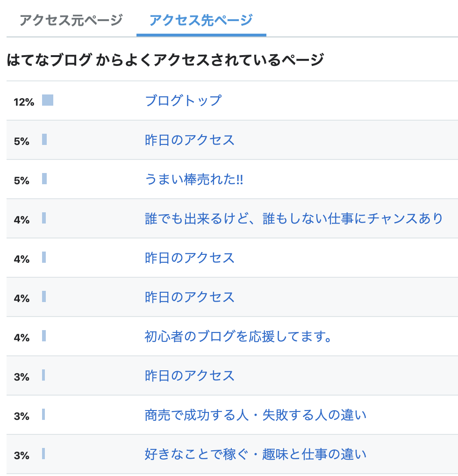Image resolution: width=458 pixels, height=476 pixels.
Task: Click the はてなブログ からよくアクセスされているページ heading
Action: point(165,60)
